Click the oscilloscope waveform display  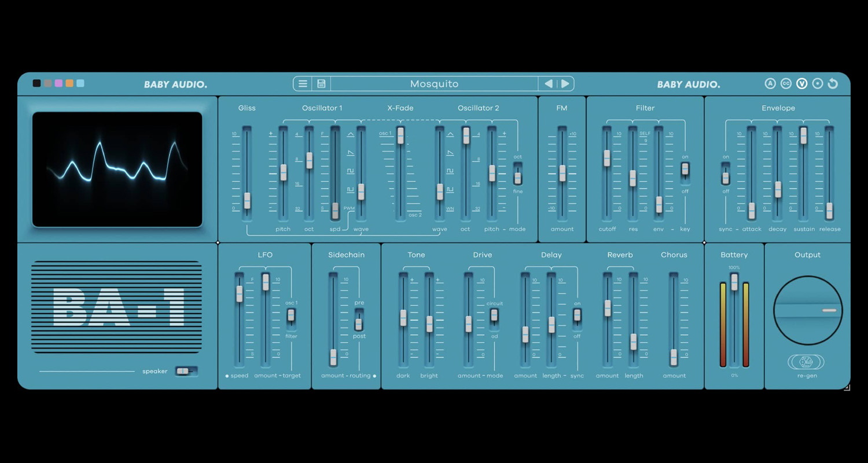[x=117, y=169]
